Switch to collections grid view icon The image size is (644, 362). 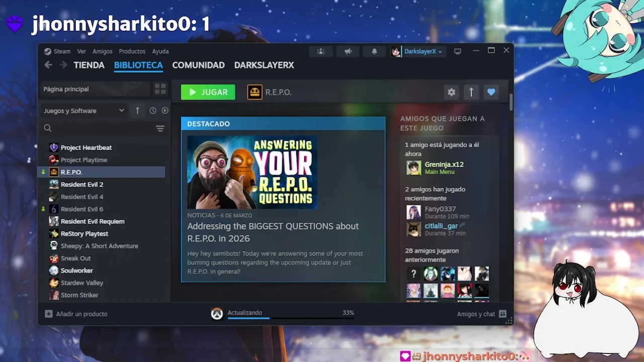(160, 89)
